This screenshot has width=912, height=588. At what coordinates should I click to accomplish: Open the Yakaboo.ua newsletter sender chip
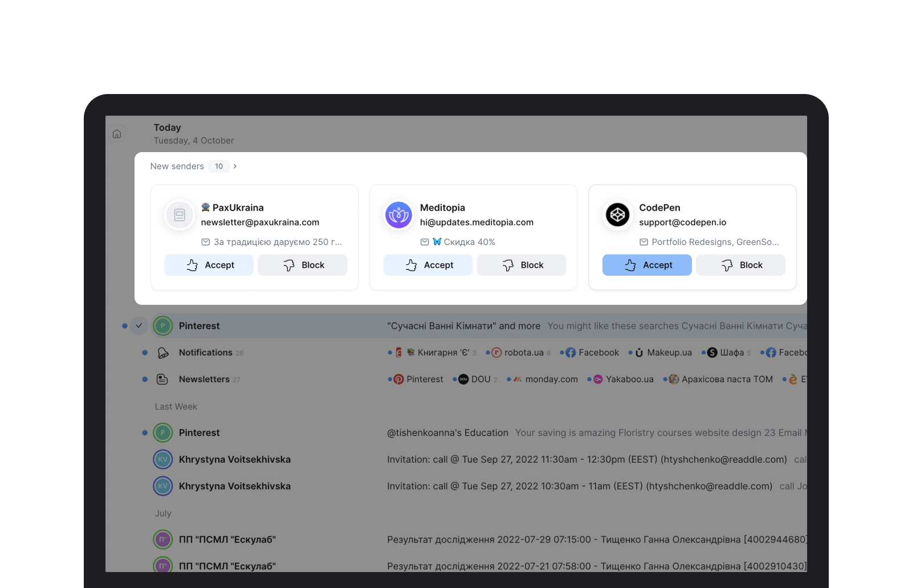click(x=623, y=379)
